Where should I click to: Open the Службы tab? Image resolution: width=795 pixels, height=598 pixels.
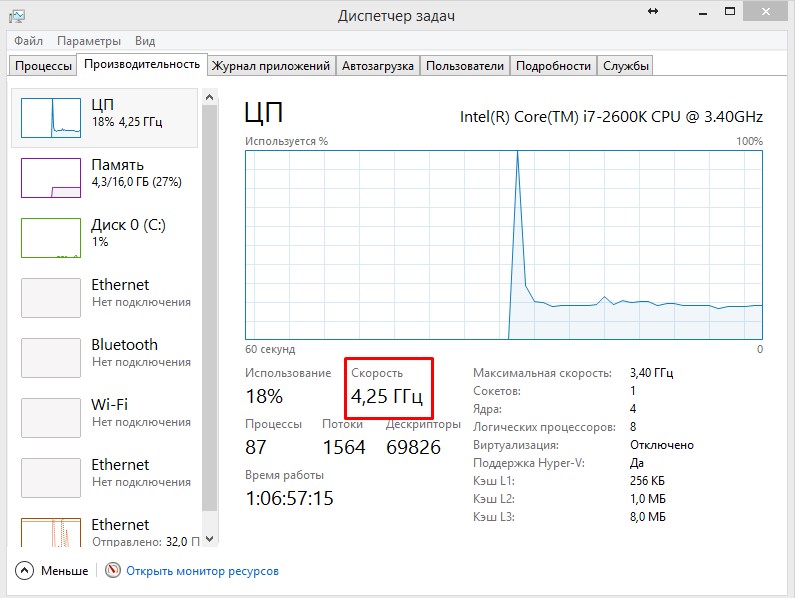(626, 66)
